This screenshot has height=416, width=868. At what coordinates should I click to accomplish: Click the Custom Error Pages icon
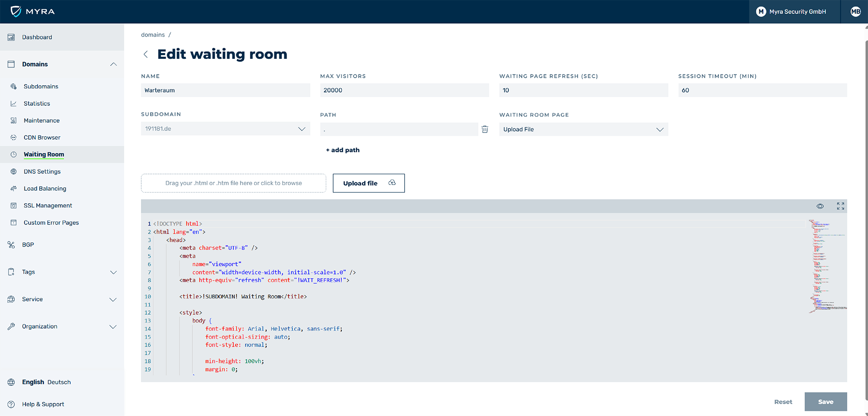pos(13,222)
